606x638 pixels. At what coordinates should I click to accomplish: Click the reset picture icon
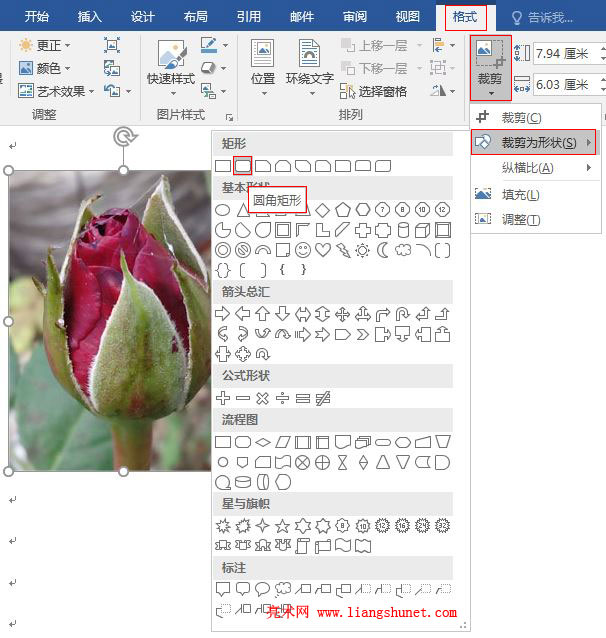click(x=112, y=91)
